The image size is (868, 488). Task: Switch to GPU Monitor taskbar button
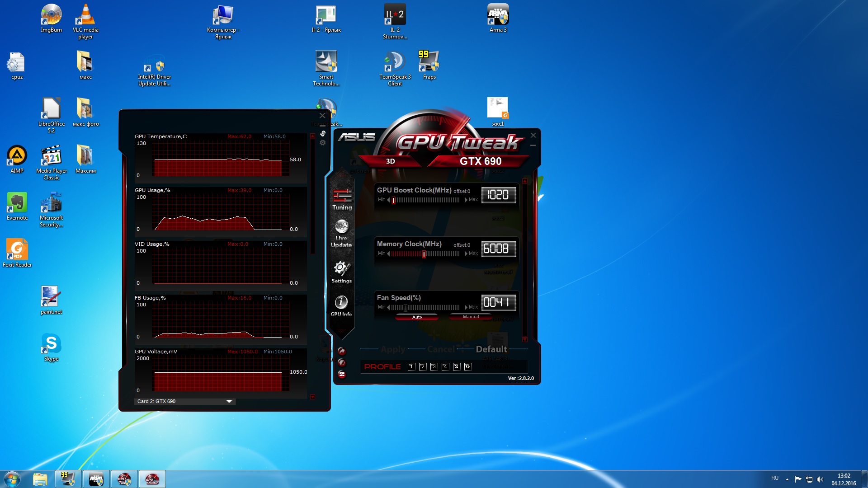152,479
